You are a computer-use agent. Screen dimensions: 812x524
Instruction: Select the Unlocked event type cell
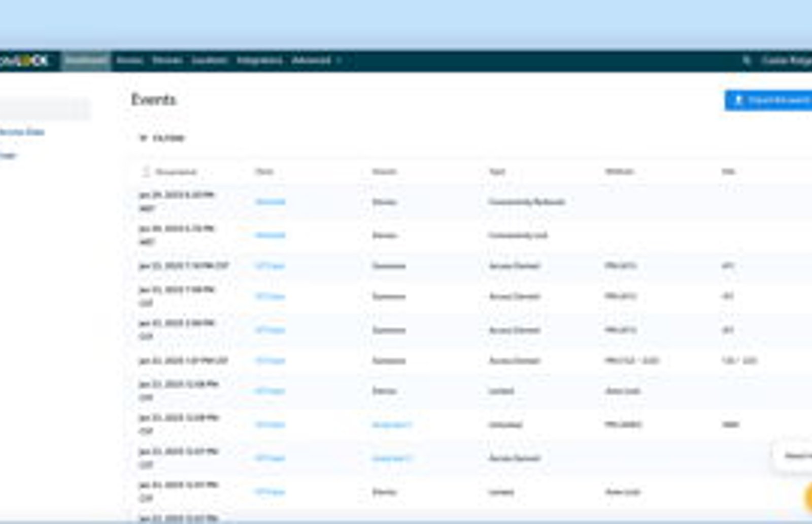pos(505,424)
